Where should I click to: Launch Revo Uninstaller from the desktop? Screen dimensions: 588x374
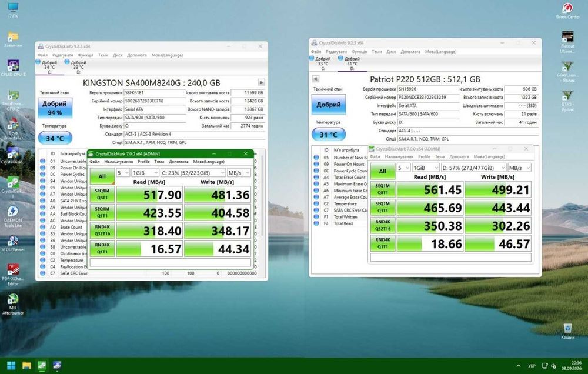click(x=13, y=129)
